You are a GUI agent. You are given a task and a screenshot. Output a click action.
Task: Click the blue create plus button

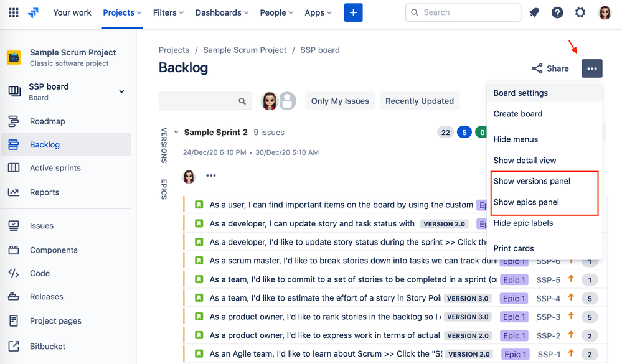click(353, 12)
